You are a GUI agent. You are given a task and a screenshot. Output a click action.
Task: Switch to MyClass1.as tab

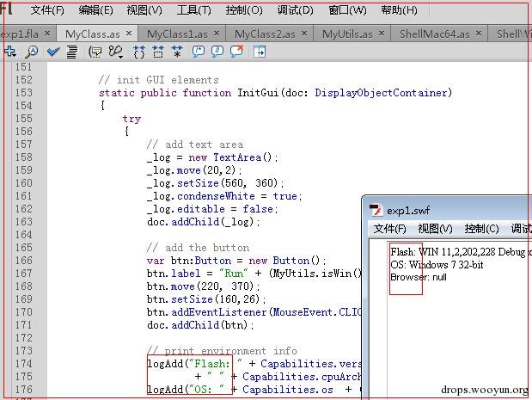click(x=177, y=34)
